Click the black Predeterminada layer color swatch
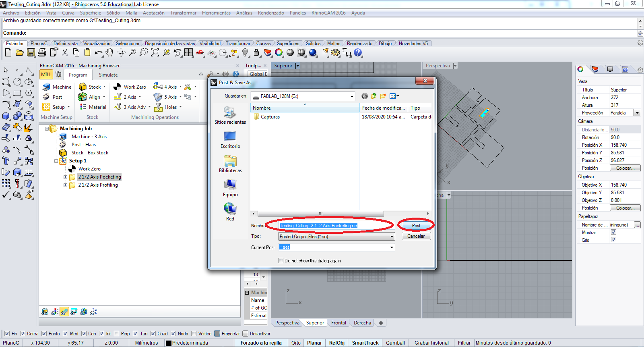Screen dimensions: 644x347 pyautogui.click(x=169, y=343)
